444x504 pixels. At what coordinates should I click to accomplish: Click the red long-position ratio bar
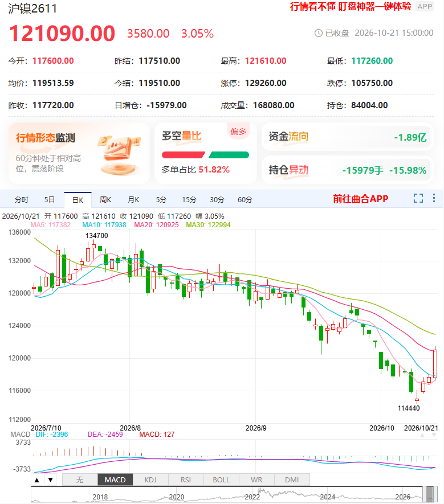tap(184, 155)
